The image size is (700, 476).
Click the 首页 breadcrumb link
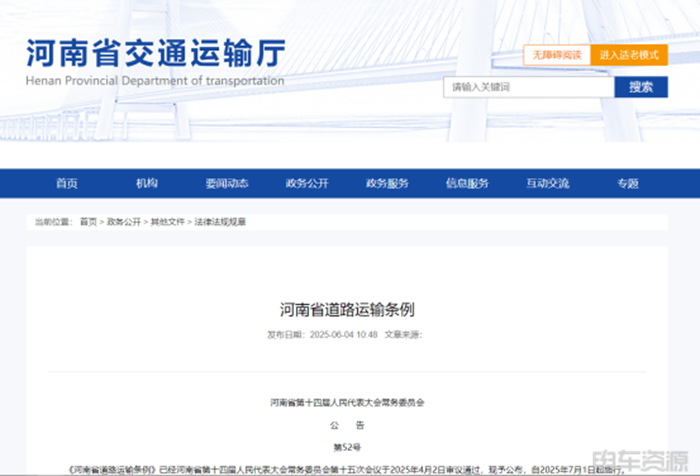89,221
